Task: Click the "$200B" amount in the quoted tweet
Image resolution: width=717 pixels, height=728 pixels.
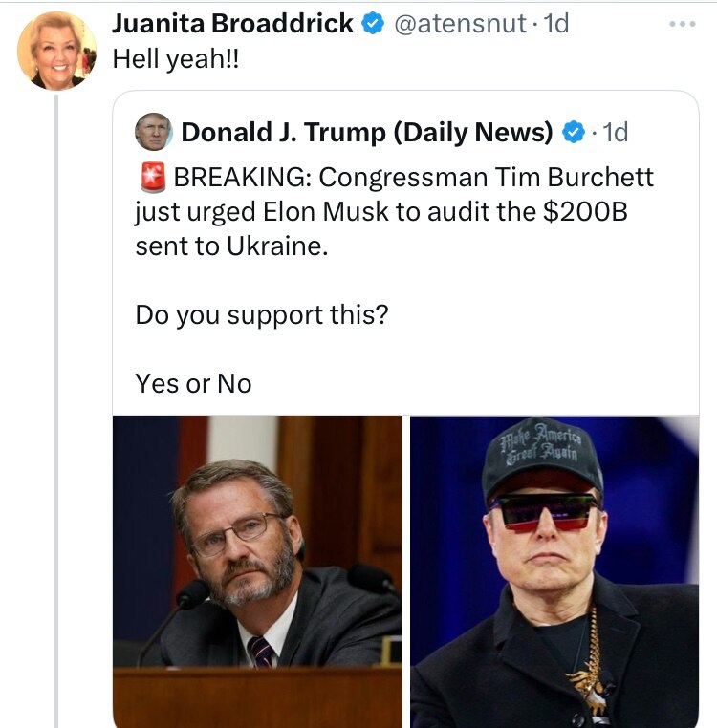Action: (x=583, y=212)
